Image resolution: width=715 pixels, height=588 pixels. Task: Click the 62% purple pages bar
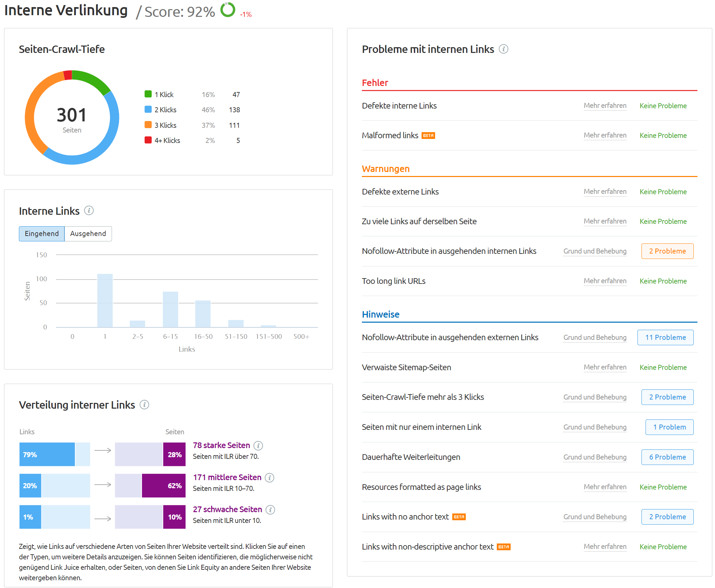coord(164,486)
